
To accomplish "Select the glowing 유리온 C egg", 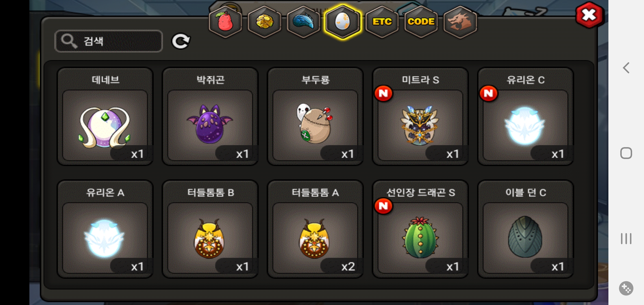I will [x=525, y=116].
